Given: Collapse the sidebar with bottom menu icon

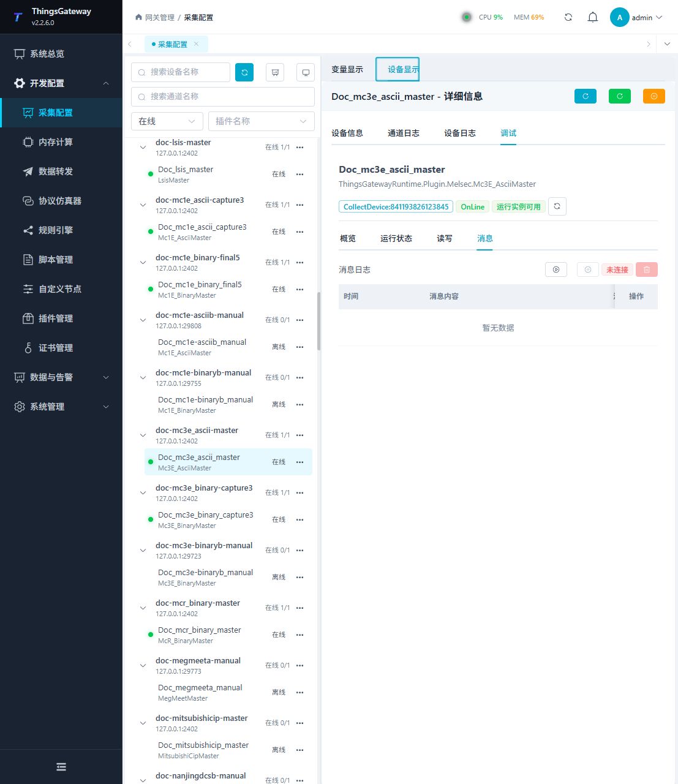Looking at the screenshot, I should pos(61,767).
